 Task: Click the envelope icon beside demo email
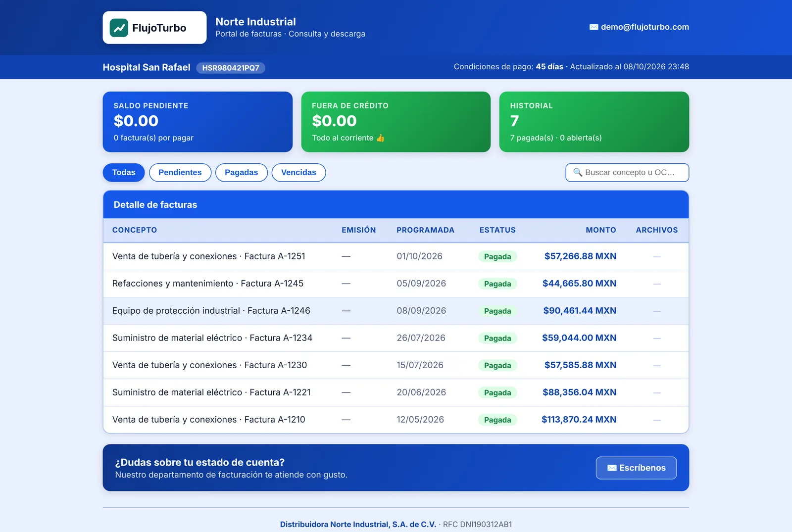(594, 27)
